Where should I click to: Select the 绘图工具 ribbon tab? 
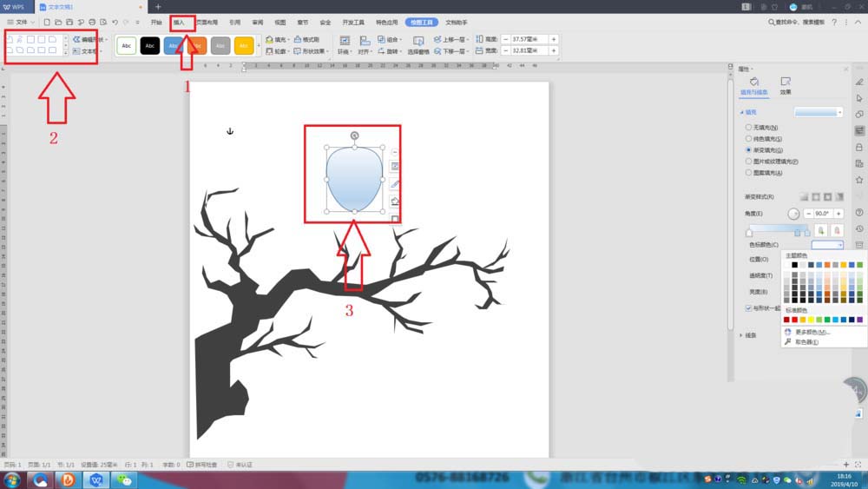422,23
